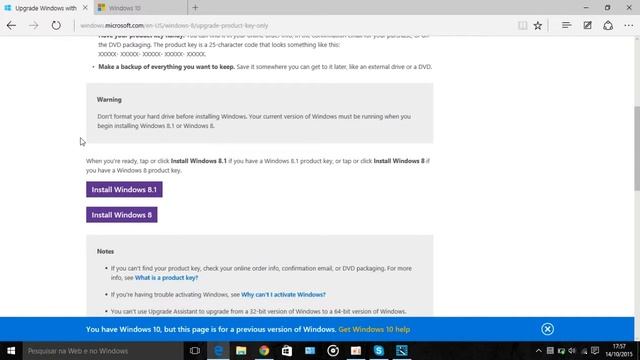Click the address bar URL
This screenshot has width=640, height=360.
(x=174, y=25)
